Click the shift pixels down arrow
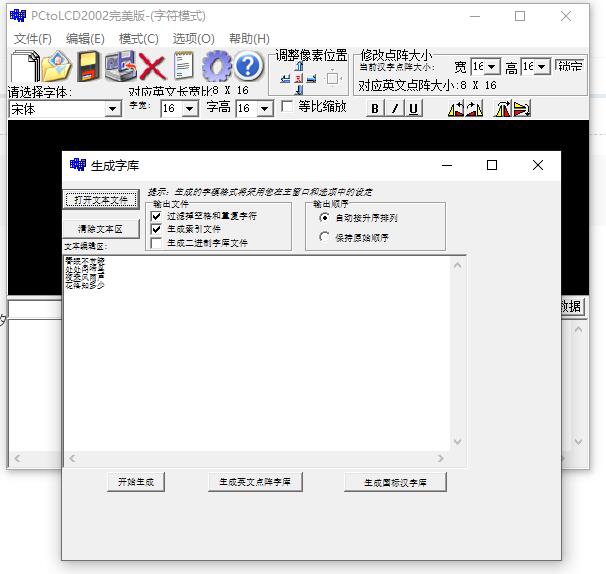Screen dimensions: 606x574 coord(299,90)
